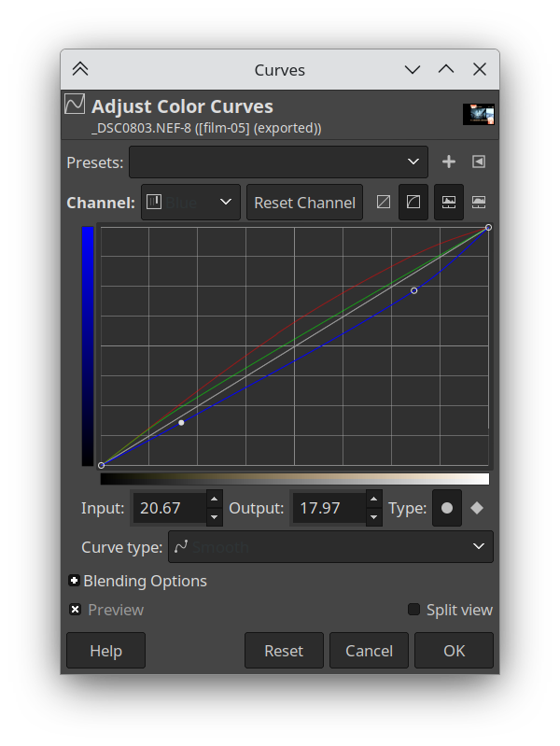Open the presets menu arrow icon
Viewport: 560px width, 746px height.
point(479,162)
